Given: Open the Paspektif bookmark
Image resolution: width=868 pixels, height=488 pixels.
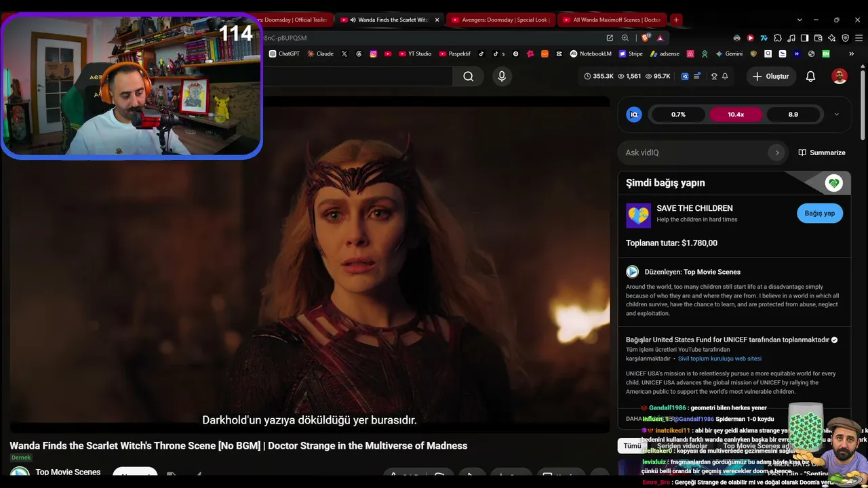Looking at the screenshot, I should pos(455,54).
